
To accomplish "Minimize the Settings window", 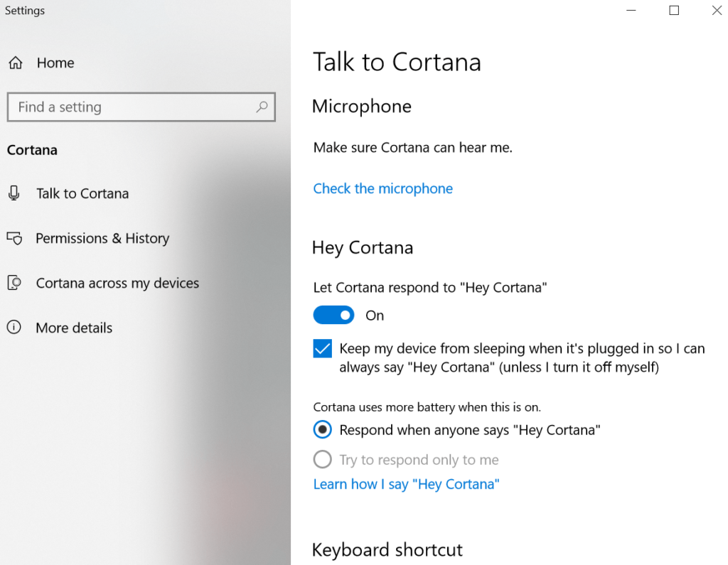I will [631, 11].
